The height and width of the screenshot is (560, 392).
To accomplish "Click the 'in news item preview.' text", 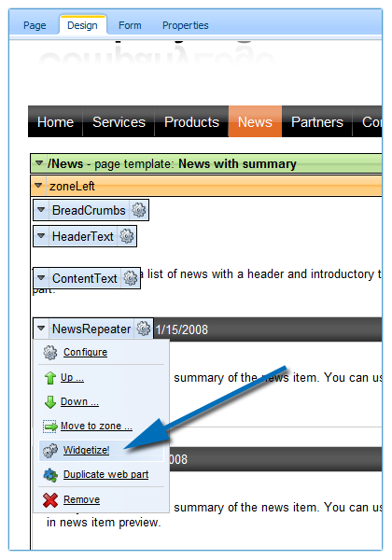I will (x=104, y=523).
